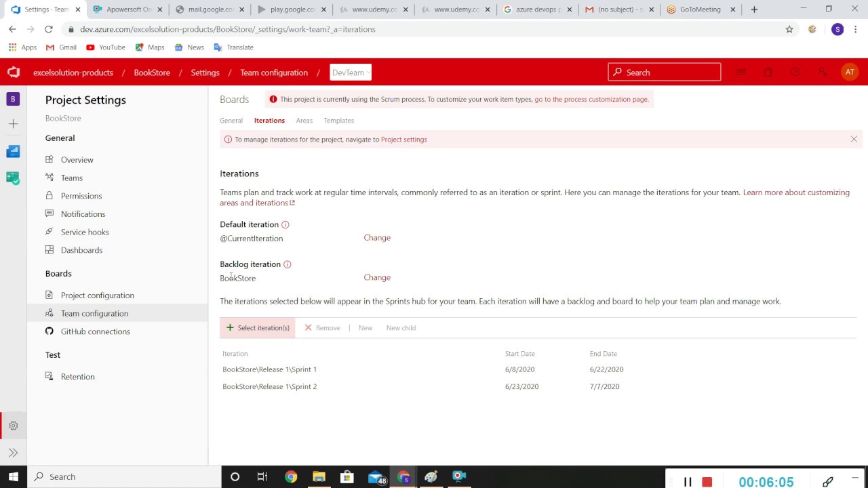Open Boards hub icon in left rail
The image size is (868, 488).
point(13,151)
